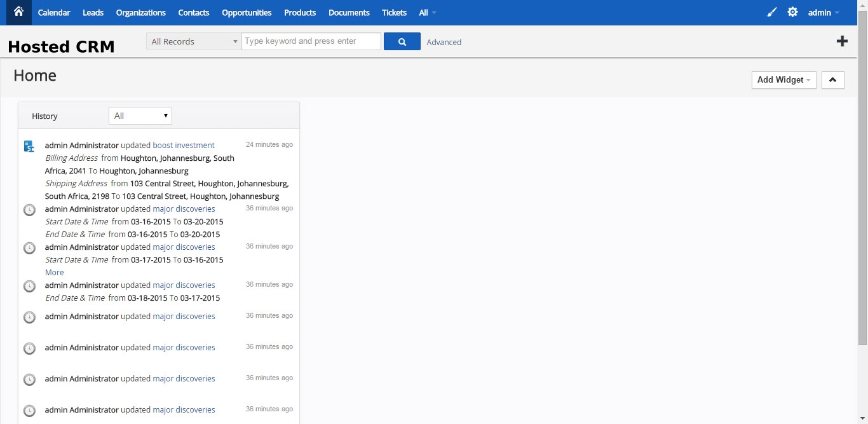
Task: Go to the Leads module
Action: pyautogui.click(x=93, y=13)
